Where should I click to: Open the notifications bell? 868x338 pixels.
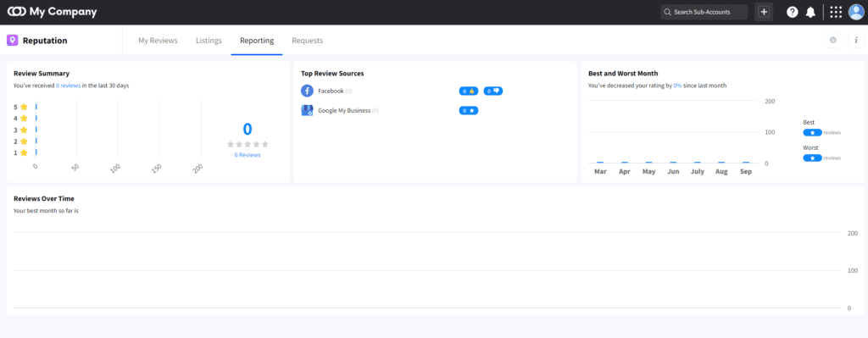(810, 12)
